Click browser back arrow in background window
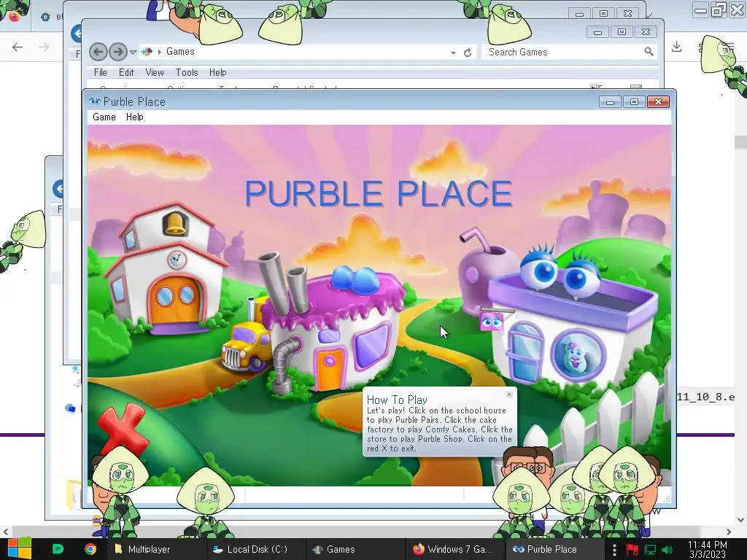 coord(18,47)
